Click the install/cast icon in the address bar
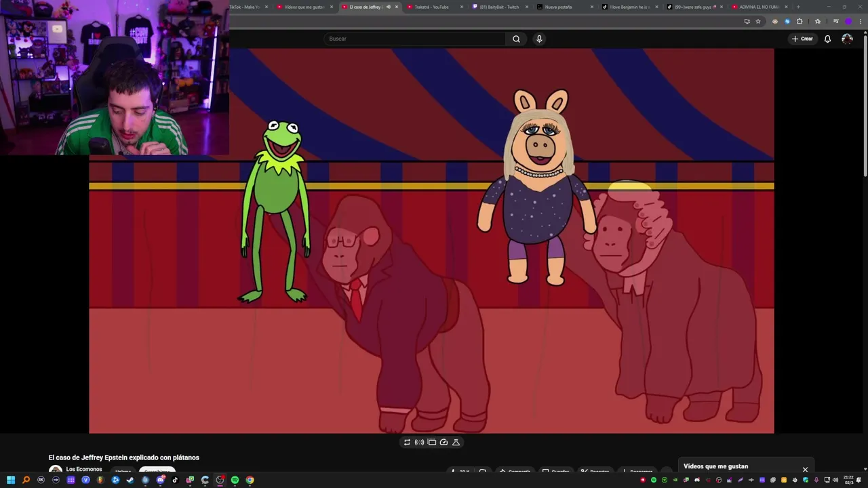Image resolution: width=868 pixels, height=488 pixels. click(x=747, y=21)
